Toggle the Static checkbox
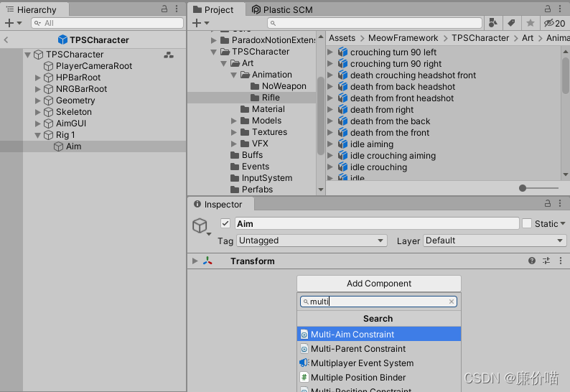Viewport: 570px width, 392px height. click(527, 223)
